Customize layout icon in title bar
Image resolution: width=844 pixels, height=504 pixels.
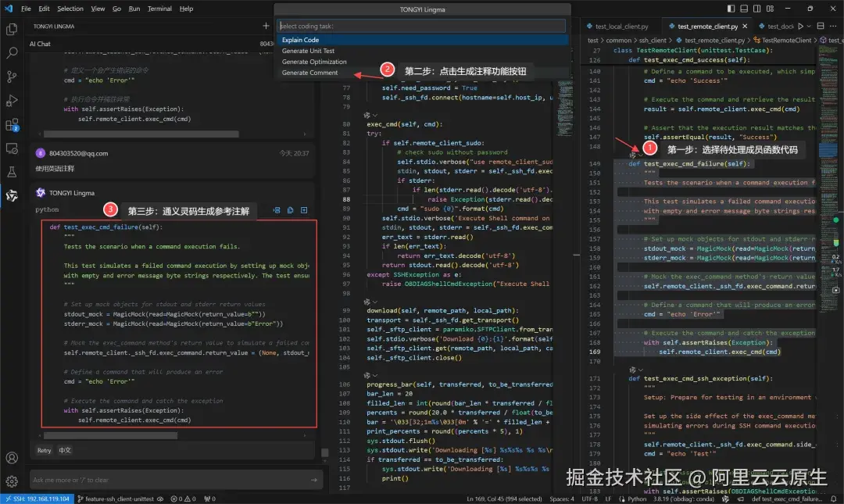771,9
